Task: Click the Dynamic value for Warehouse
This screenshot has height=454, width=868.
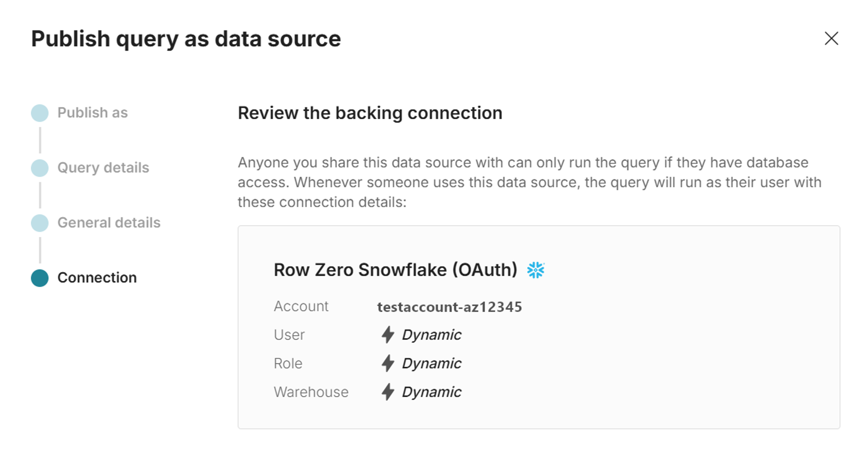Action: pyautogui.click(x=432, y=392)
